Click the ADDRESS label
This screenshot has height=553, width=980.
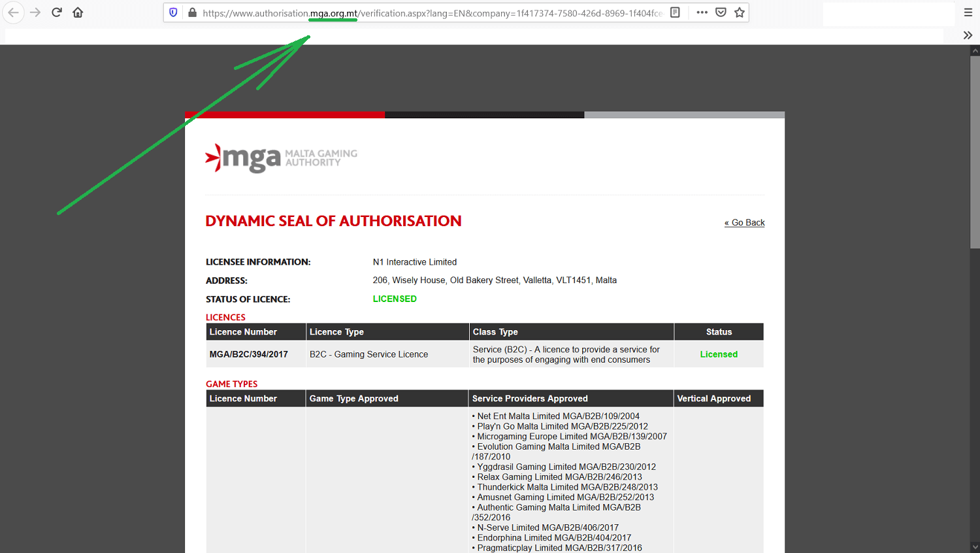tap(227, 280)
